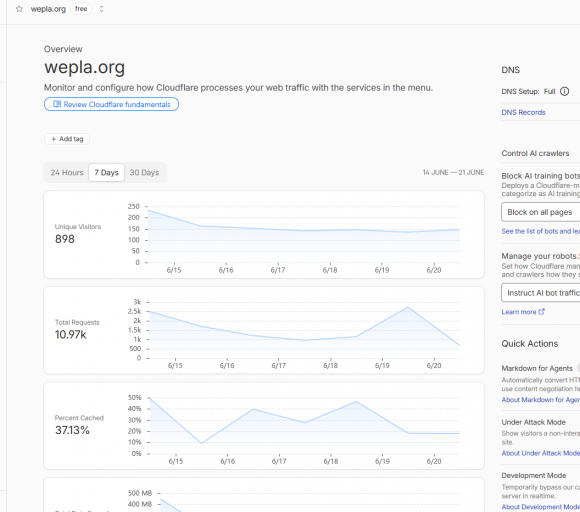
Task: Open About Development Mode link
Action: 541,507
